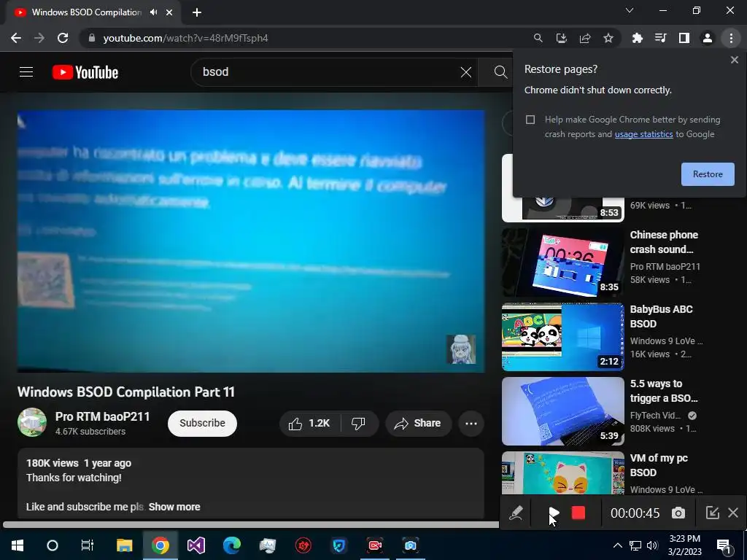Stop recording with the red square
The width and height of the screenshot is (747, 560).
pos(578,513)
